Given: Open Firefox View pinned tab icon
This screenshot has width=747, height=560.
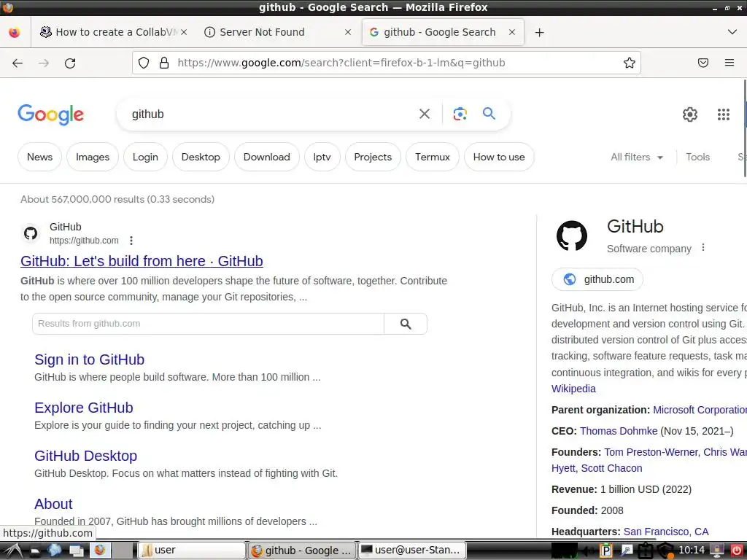Looking at the screenshot, I should coord(15,32).
